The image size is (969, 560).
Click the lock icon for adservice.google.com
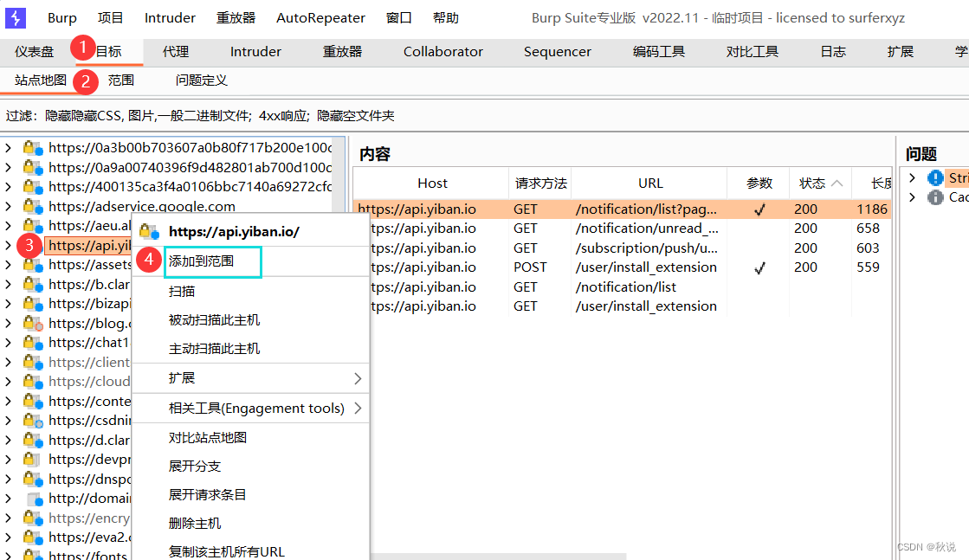tap(32, 206)
